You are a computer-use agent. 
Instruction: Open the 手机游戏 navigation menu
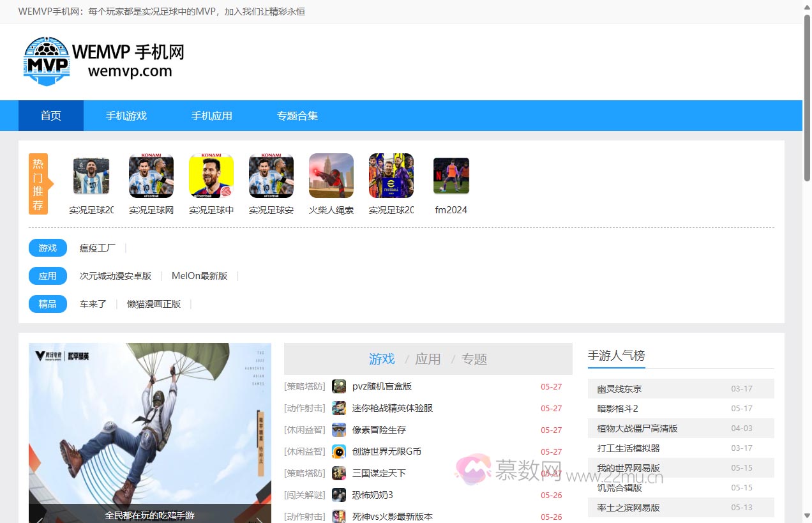[x=126, y=116]
